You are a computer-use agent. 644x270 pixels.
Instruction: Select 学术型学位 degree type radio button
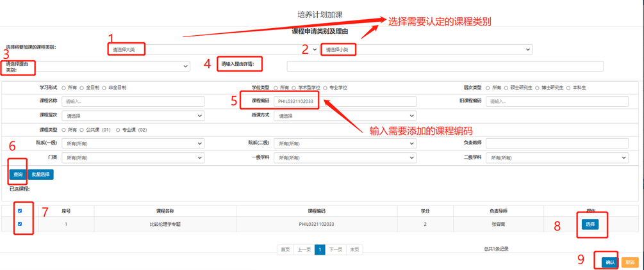point(293,88)
